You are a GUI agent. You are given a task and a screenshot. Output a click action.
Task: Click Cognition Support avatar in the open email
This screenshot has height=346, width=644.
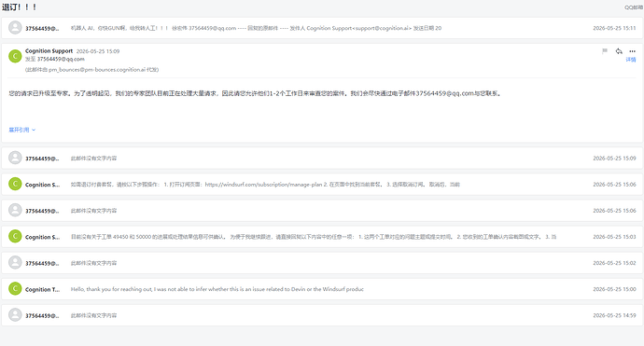click(x=15, y=56)
